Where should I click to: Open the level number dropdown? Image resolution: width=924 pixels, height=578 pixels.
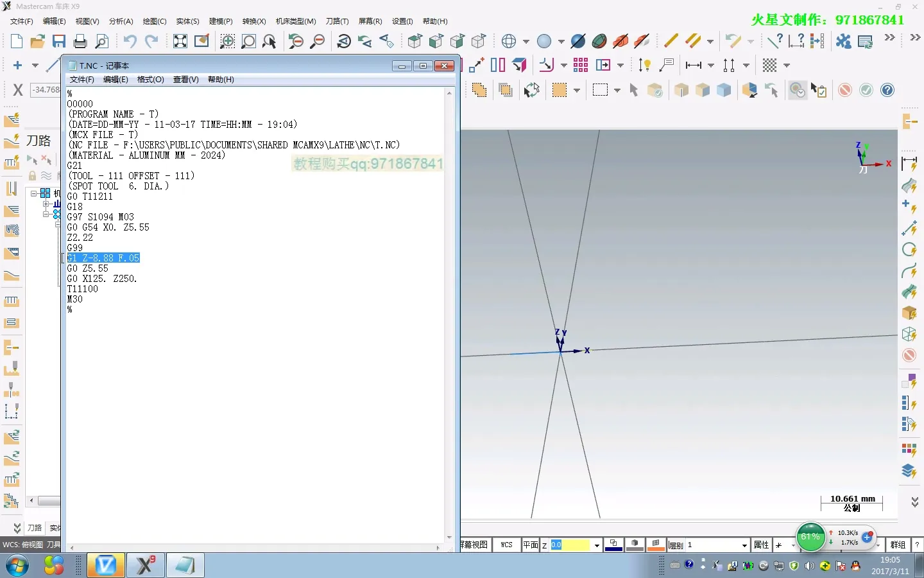[744, 545]
